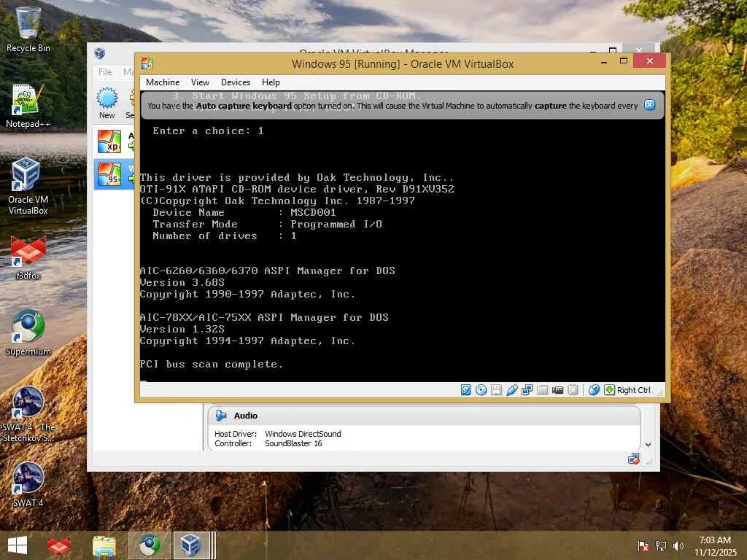Image resolution: width=747 pixels, height=560 pixels.
Task: Click the Windows Start button
Action: pyautogui.click(x=18, y=545)
